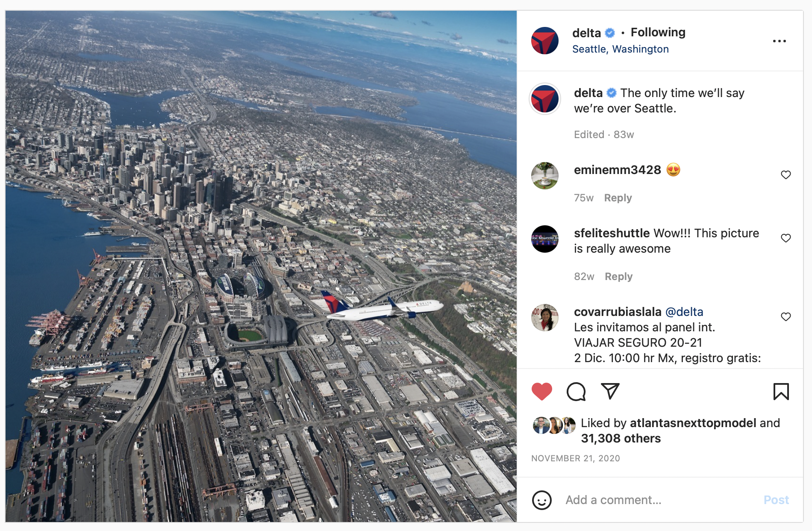Like covarrubiaslala's comment heart
Screen dimensions: 812x531
[x=786, y=317]
